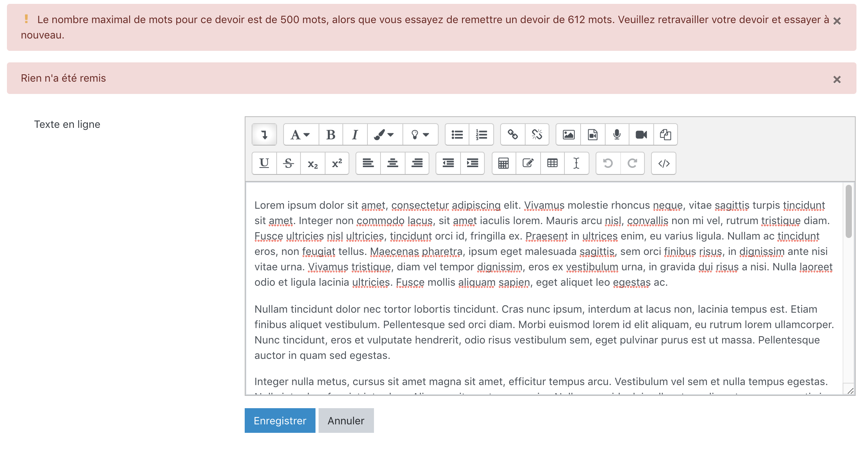Toggle underline formatting
The image size is (868, 449).
point(264,163)
